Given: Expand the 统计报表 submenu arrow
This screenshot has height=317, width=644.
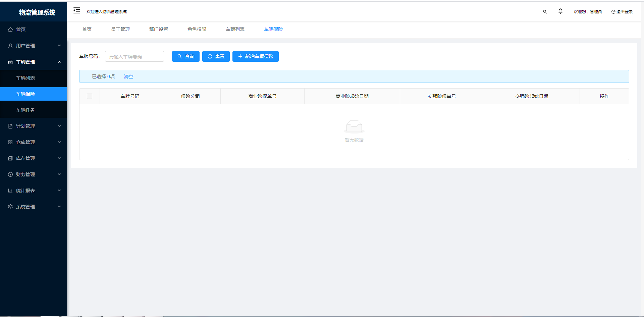Looking at the screenshot, I should click(x=59, y=191).
